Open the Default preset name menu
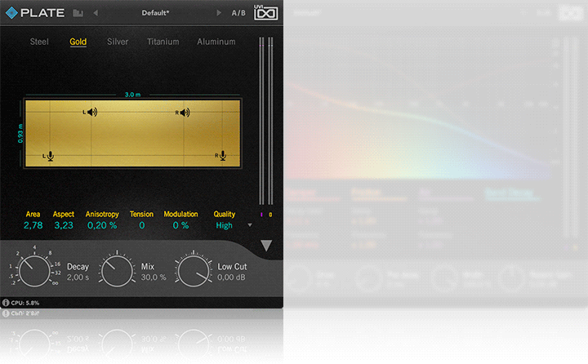Screen dimensions: 588x364 pos(155,13)
